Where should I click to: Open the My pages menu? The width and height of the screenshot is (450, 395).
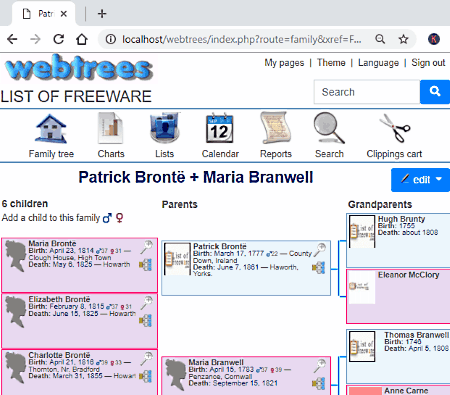click(284, 63)
